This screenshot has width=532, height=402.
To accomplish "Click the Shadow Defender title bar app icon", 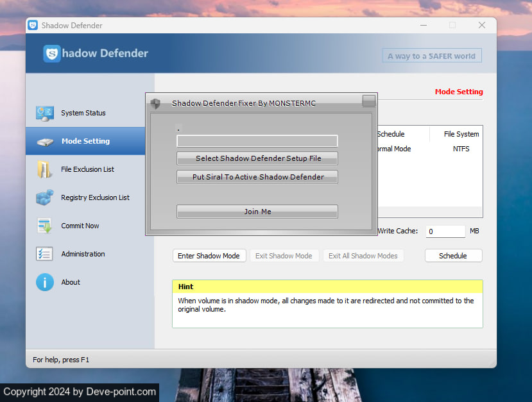I will (33, 25).
